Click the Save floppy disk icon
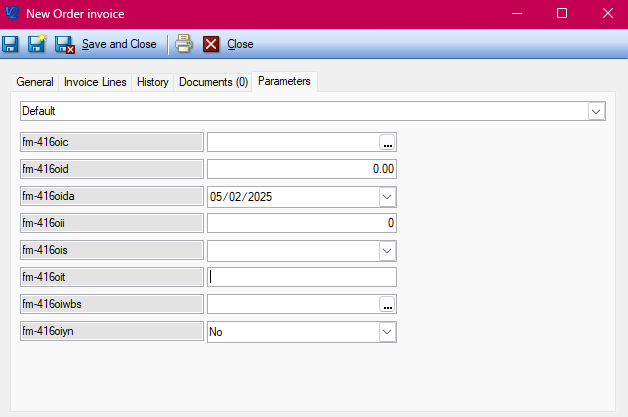Screen dimensions: 628x417 click(x=10, y=44)
